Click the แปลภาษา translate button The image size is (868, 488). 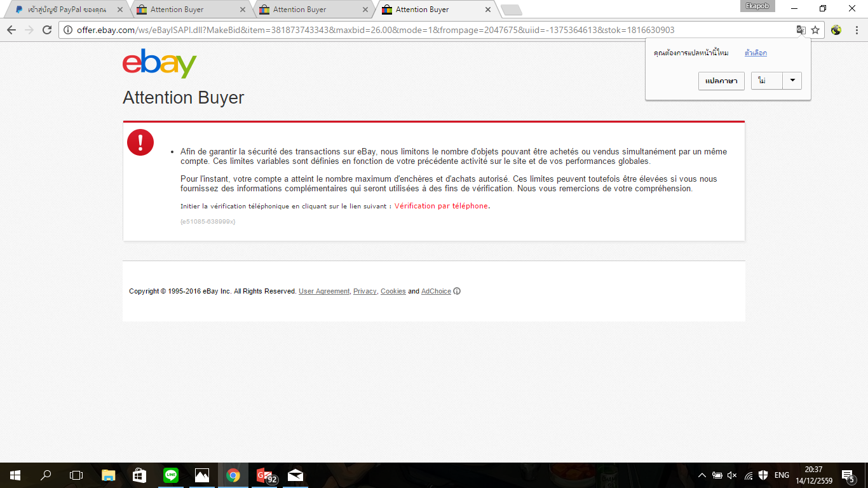point(721,81)
